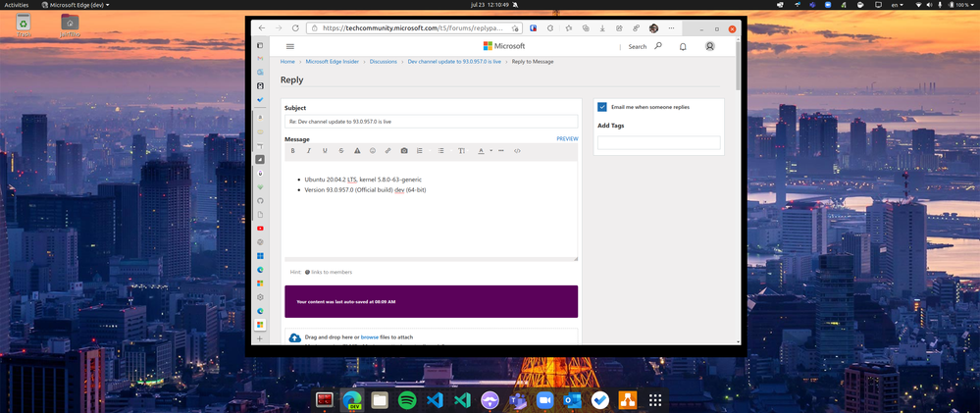Open Discussions breadcrumb link
The image size is (980, 413).
384,62
